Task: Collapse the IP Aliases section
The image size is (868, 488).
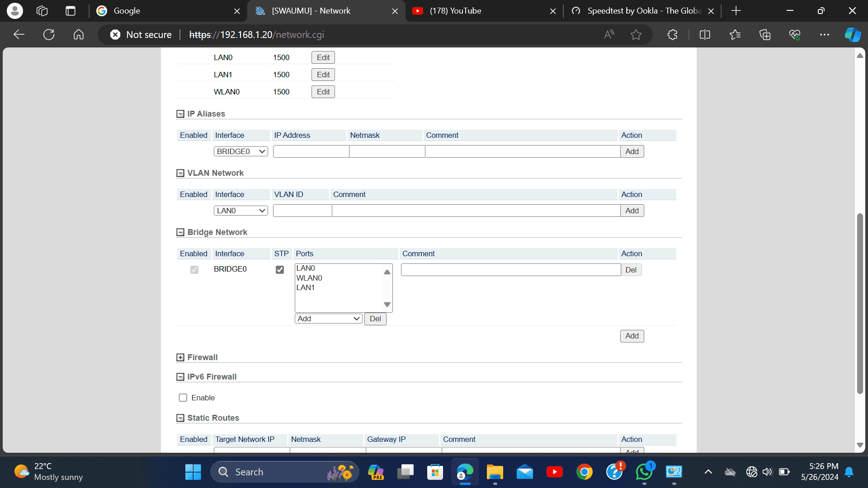Action: (180, 114)
